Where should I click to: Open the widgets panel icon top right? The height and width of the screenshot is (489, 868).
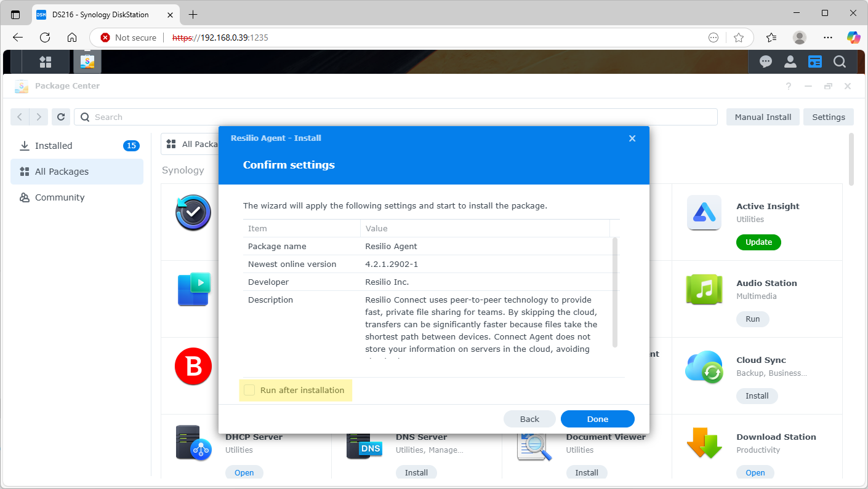[x=814, y=62]
